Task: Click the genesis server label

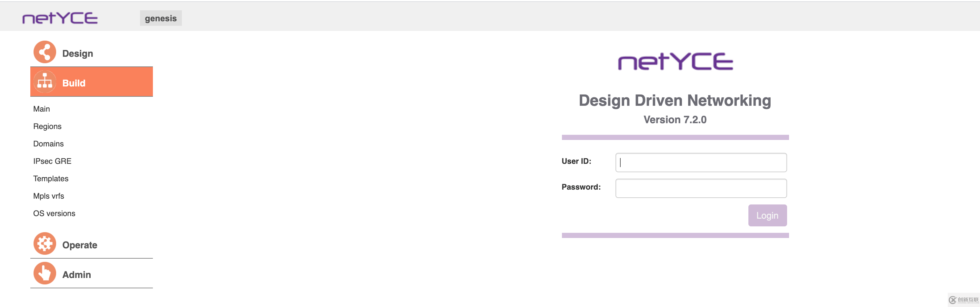Action: point(161,18)
